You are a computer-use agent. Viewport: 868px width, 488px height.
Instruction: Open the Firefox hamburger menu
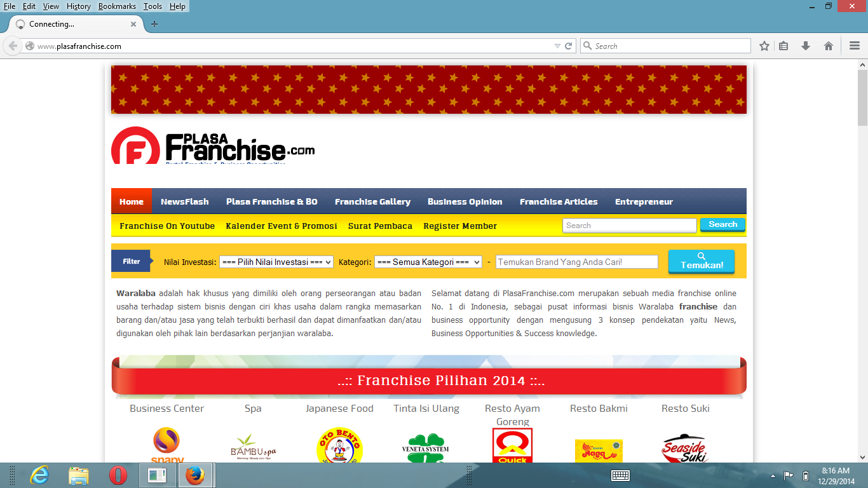[855, 46]
